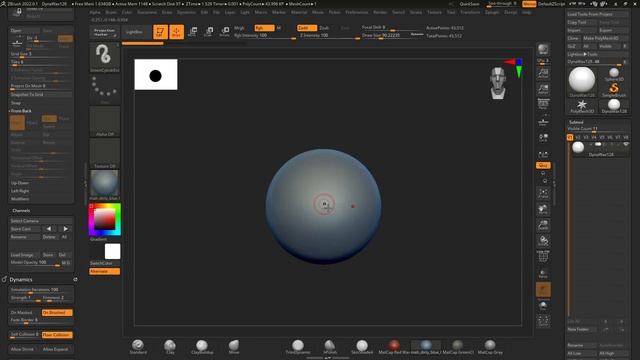Collapse the Subtool panel header

[576, 122]
